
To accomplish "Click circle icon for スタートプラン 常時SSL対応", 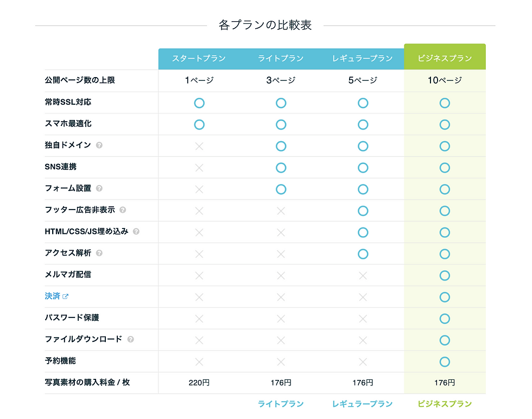I will pos(199,103).
